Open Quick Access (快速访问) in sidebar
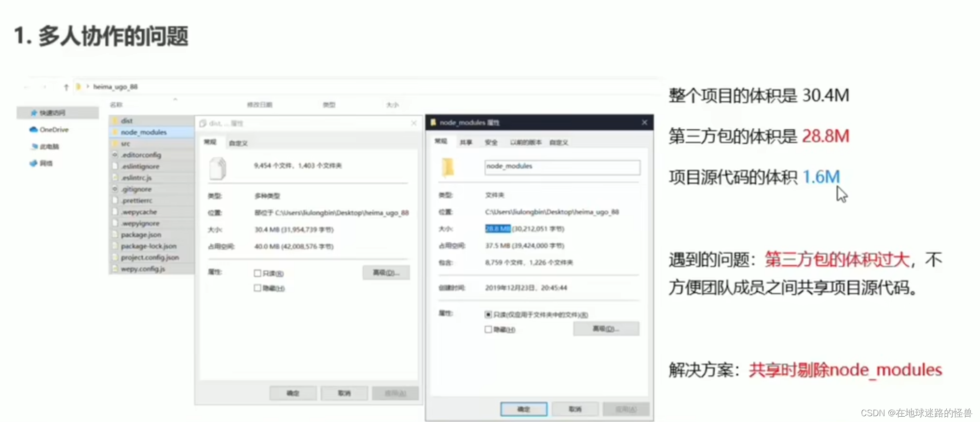Screen dimensions: 980x422 click(x=58, y=113)
